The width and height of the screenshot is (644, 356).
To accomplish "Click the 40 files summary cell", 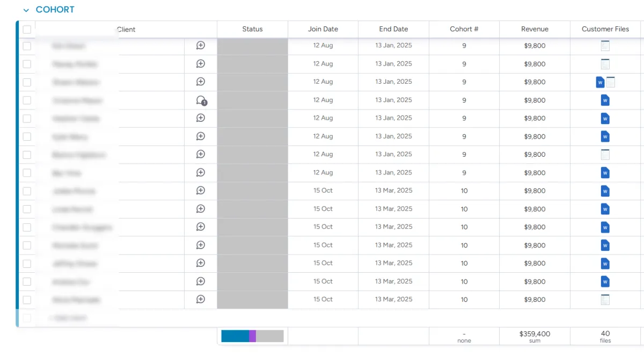I will tap(605, 336).
